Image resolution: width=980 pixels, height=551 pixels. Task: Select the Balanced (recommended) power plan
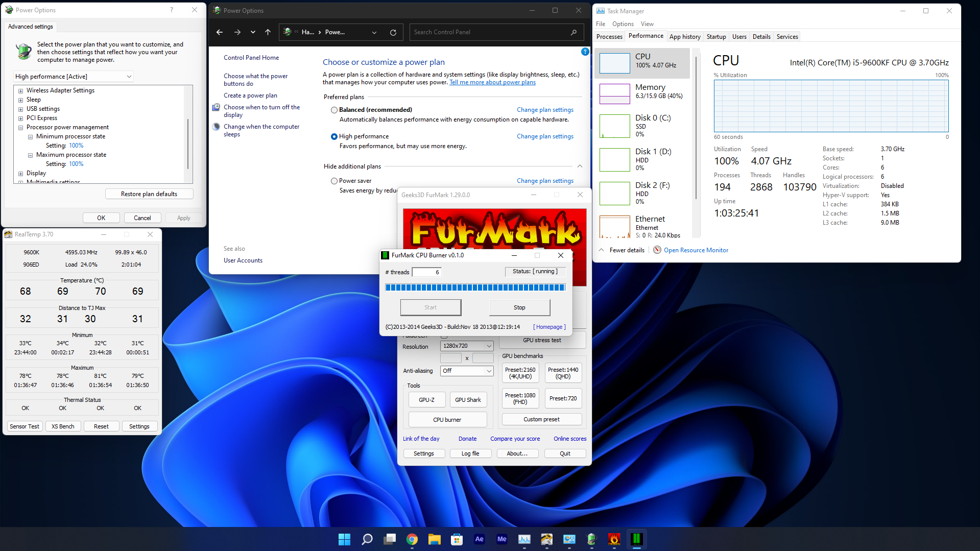point(334,110)
